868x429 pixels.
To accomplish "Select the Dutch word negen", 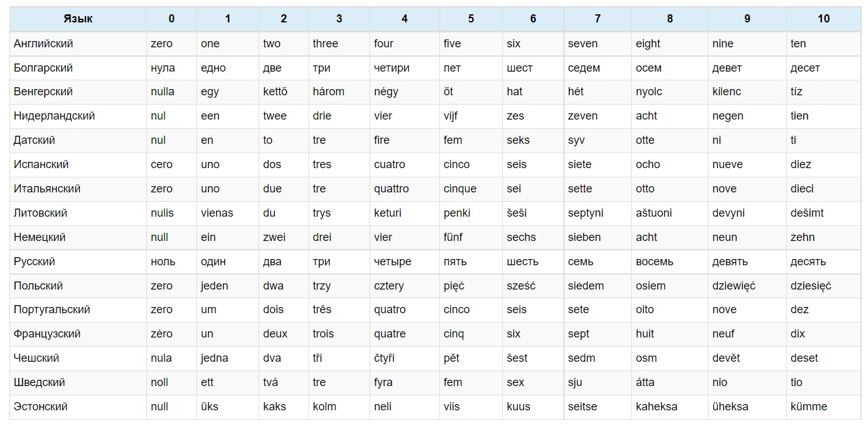I will (x=728, y=116).
